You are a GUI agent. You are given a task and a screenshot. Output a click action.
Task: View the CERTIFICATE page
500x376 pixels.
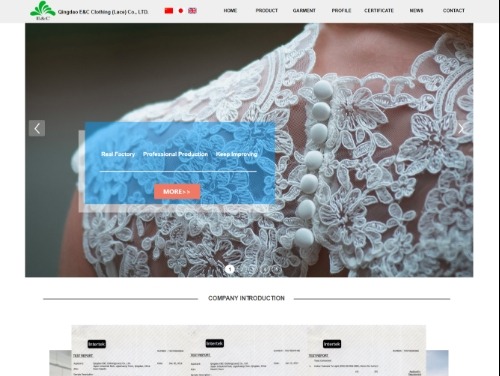tap(379, 11)
